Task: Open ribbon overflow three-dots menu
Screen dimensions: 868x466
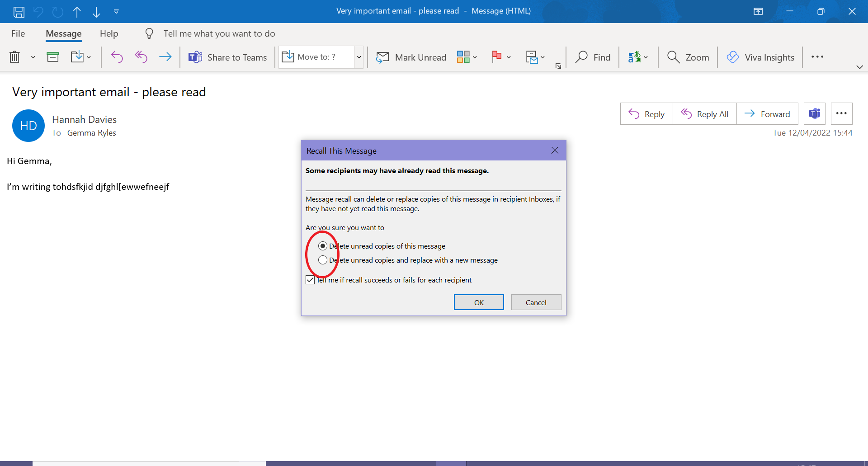Action: (x=817, y=57)
